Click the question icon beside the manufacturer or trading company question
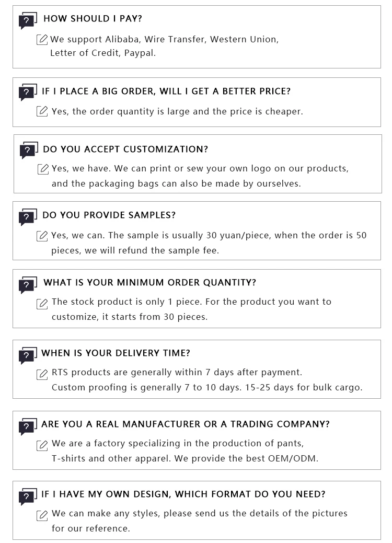This screenshot has height=543, width=392. point(27,426)
